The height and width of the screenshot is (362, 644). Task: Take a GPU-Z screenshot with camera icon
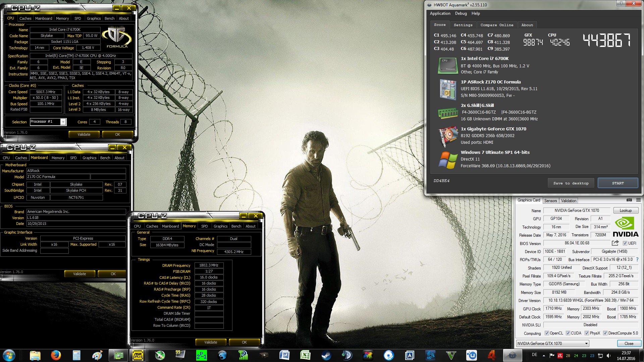[x=629, y=200]
